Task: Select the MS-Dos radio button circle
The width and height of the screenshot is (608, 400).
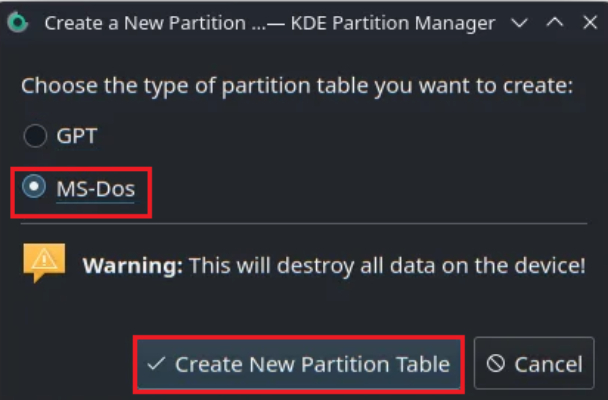Action: [x=34, y=186]
